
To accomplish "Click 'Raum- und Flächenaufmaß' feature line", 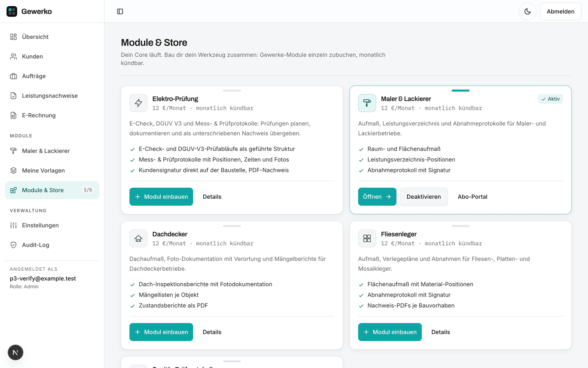I will (x=404, y=149).
